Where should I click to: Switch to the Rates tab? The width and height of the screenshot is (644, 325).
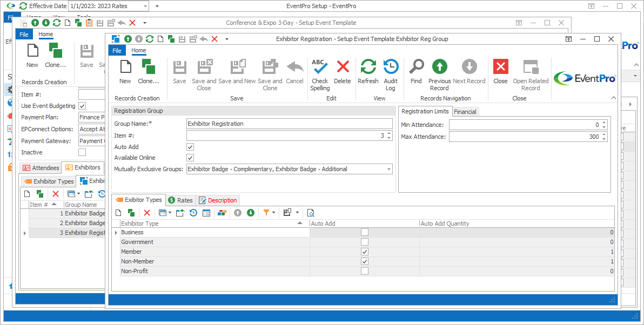point(180,200)
